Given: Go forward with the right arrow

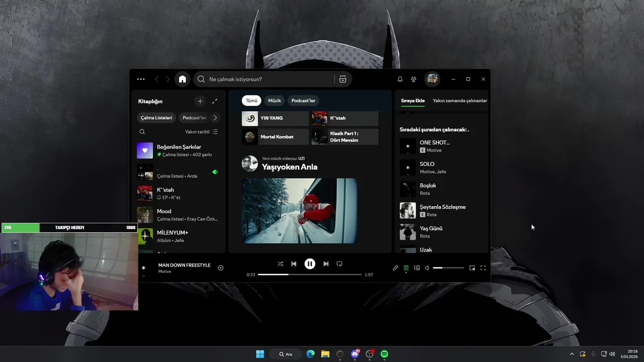Looking at the screenshot, I should pyautogui.click(x=168, y=79).
